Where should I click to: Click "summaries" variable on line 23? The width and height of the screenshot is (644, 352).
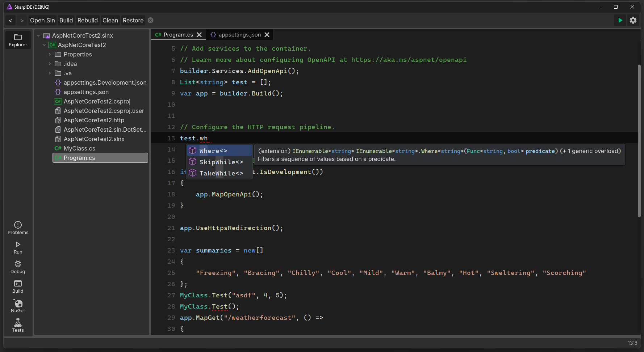click(214, 250)
